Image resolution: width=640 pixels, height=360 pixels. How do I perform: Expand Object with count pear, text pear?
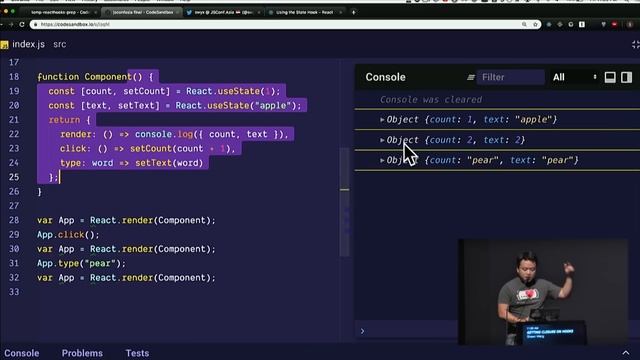tap(382, 160)
